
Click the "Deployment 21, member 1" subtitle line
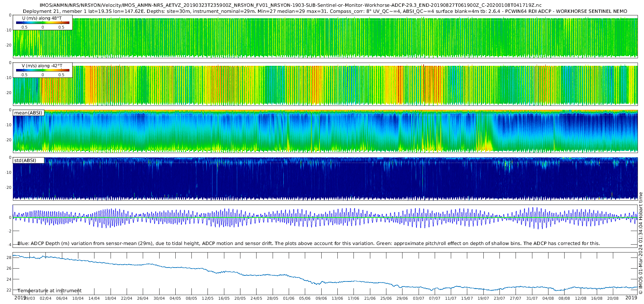click(325, 11)
